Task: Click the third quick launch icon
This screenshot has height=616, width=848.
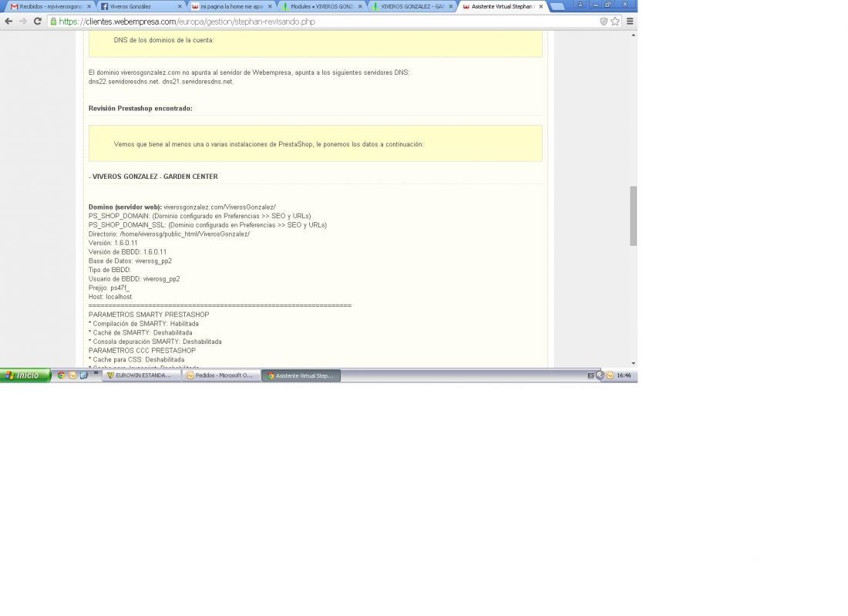Action: (84, 375)
